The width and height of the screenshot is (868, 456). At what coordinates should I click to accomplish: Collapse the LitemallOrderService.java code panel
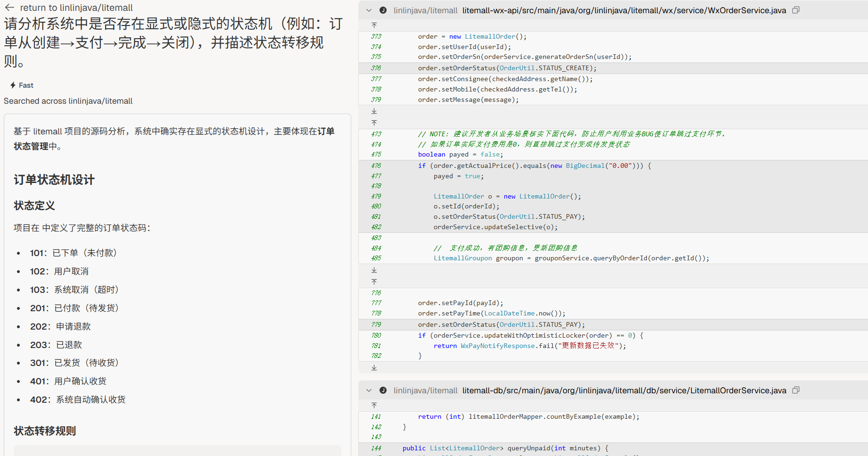point(369,390)
